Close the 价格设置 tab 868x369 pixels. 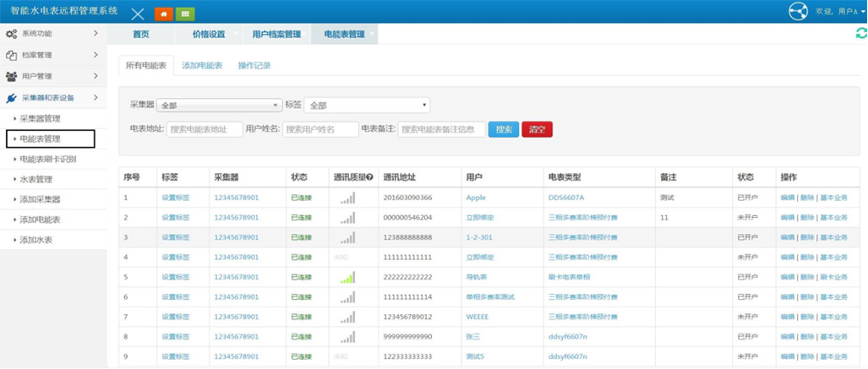tap(236, 33)
